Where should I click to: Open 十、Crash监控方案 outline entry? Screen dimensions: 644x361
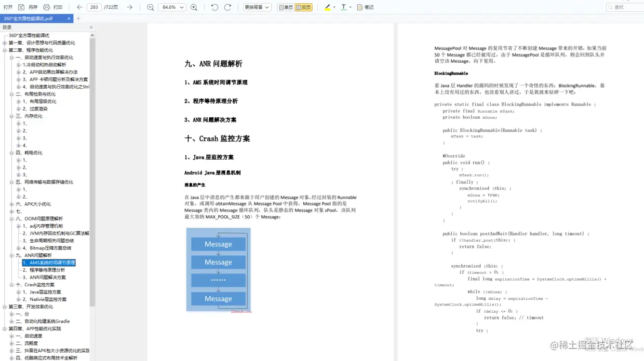tap(35, 285)
